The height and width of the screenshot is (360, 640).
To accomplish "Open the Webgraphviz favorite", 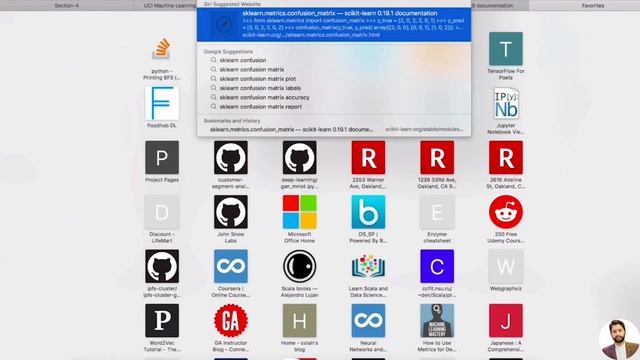I will (x=506, y=266).
